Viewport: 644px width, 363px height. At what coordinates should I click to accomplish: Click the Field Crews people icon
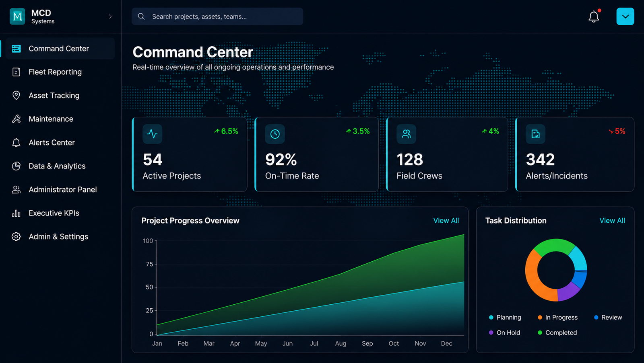[407, 134]
